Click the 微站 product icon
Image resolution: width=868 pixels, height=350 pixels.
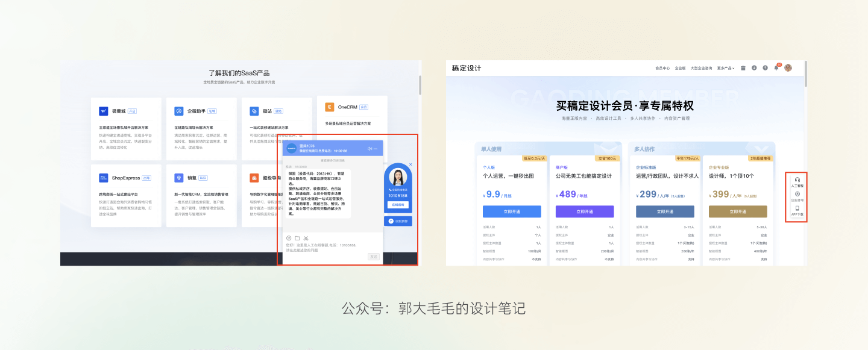pyautogui.click(x=254, y=111)
